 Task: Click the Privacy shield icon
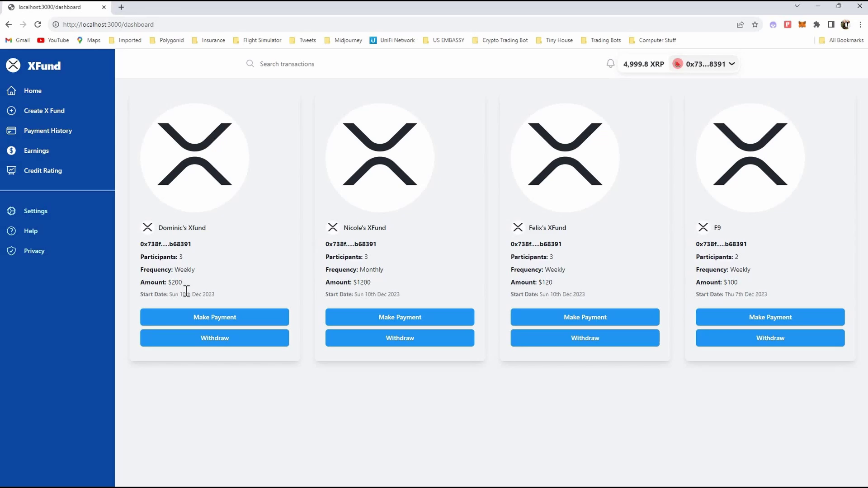[12, 251]
